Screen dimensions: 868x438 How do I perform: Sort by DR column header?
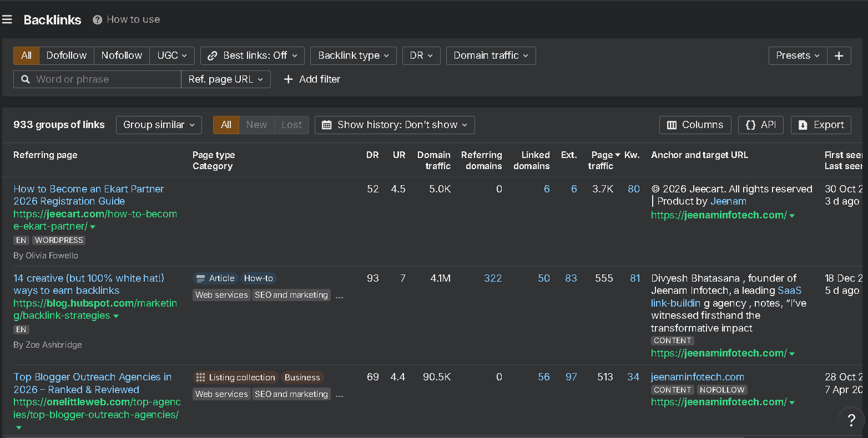point(372,155)
